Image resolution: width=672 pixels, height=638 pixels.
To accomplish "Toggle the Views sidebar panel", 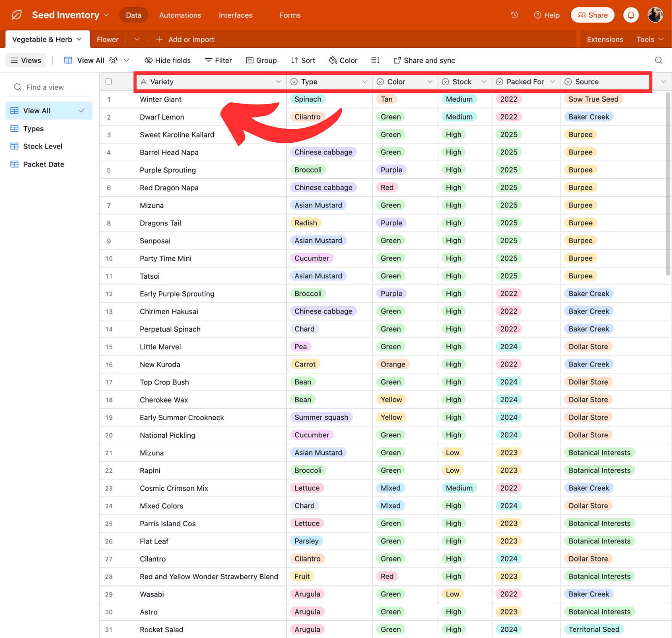I will point(26,60).
